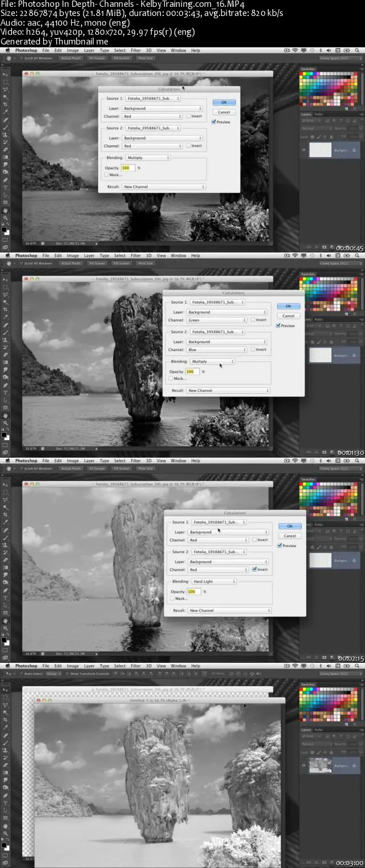Screen dimensions: 365x868
Task: Pick the Lasso tool in the 00:01:30 frame
Action: (x=6, y=295)
